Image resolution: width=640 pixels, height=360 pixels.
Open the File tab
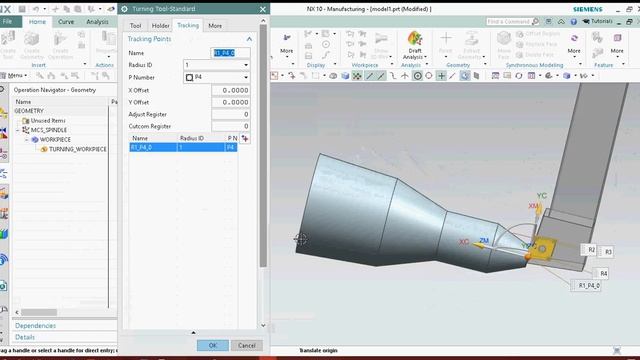8,22
